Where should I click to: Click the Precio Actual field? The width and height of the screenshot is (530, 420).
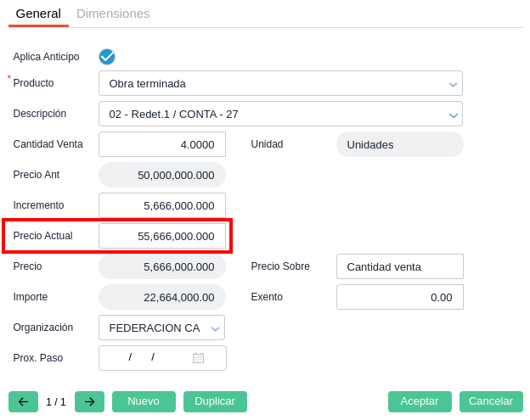[x=162, y=236]
